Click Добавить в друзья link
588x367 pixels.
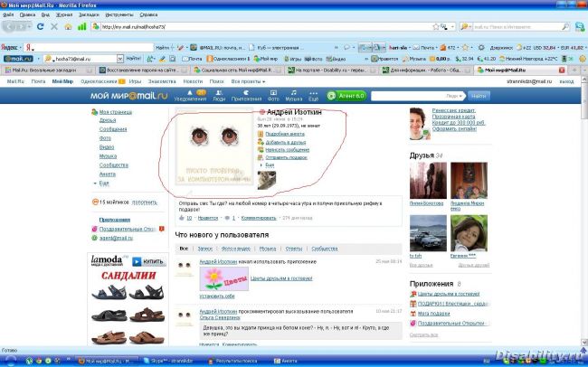point(285,142)
